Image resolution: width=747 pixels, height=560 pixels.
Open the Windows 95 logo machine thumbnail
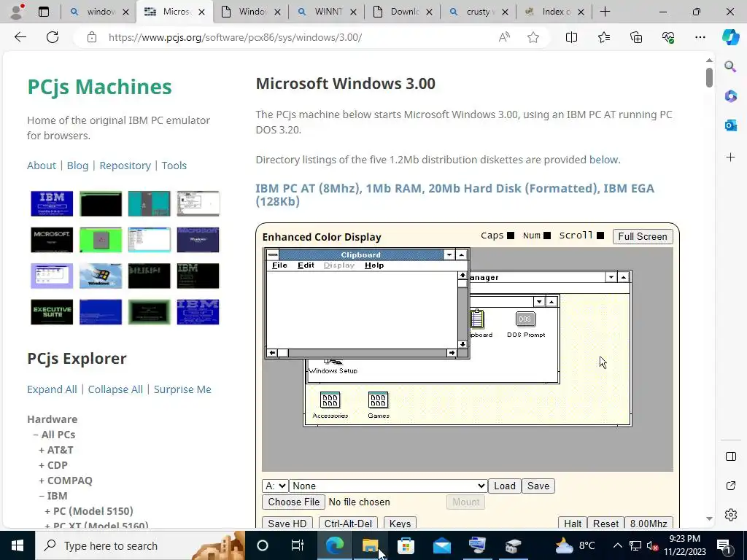(101, 276)
